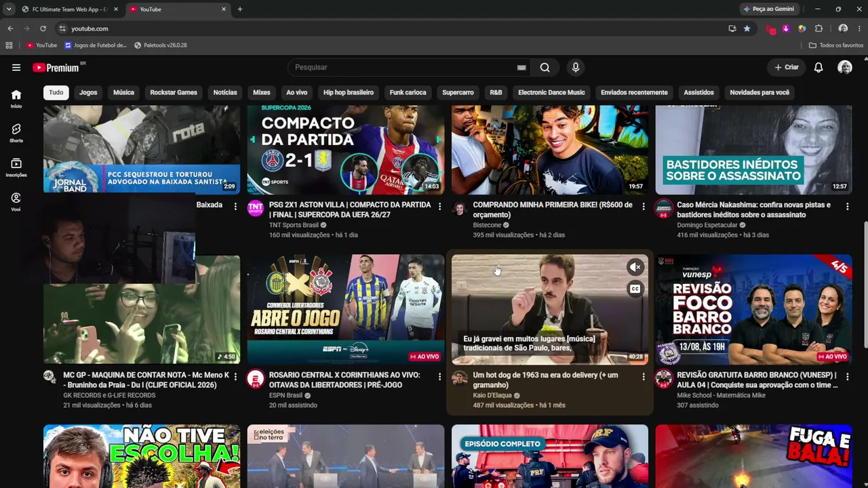Open options for hot dog de 1963 video

644,376
